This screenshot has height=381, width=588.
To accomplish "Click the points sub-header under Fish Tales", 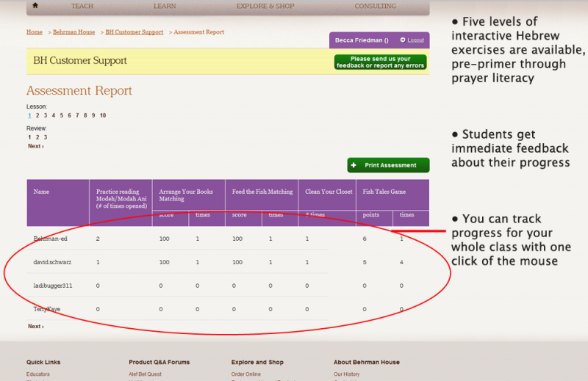I will (x=371, y=214).
